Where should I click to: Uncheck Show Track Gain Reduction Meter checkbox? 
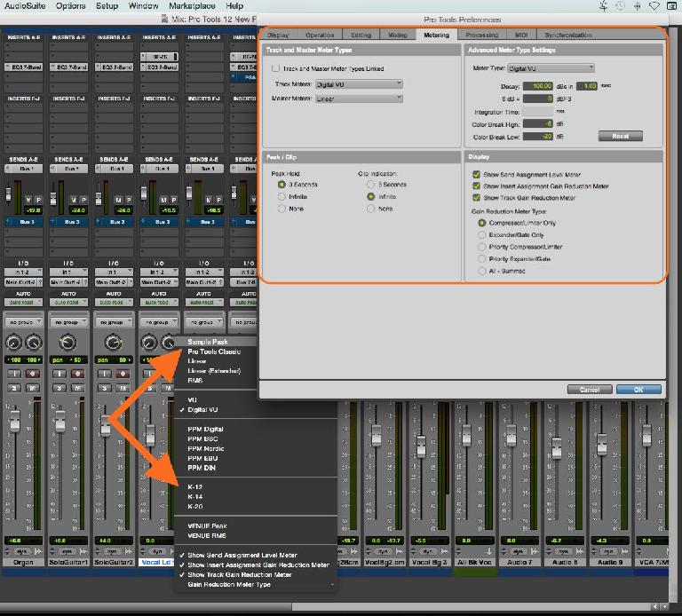point(476,197)
